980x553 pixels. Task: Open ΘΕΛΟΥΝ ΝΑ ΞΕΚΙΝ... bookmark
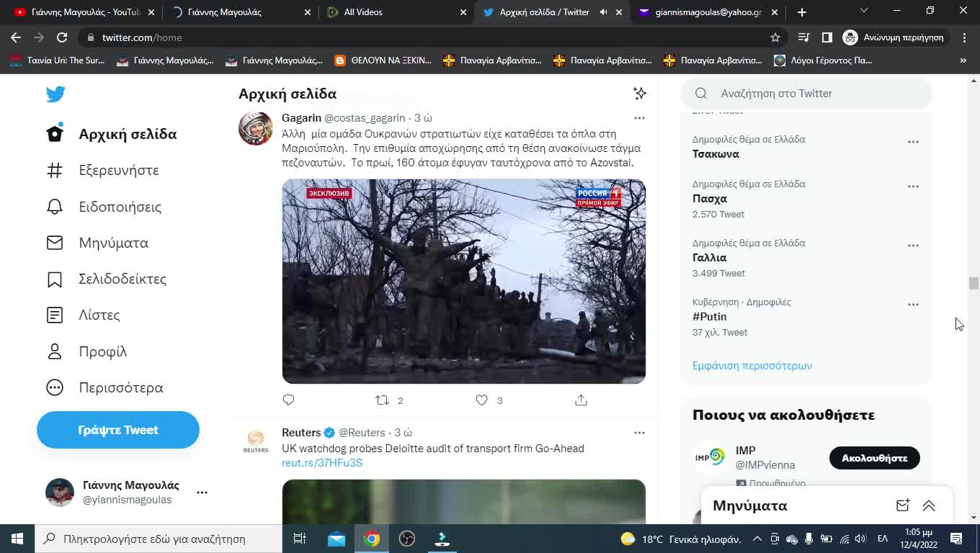click(383, 60)
